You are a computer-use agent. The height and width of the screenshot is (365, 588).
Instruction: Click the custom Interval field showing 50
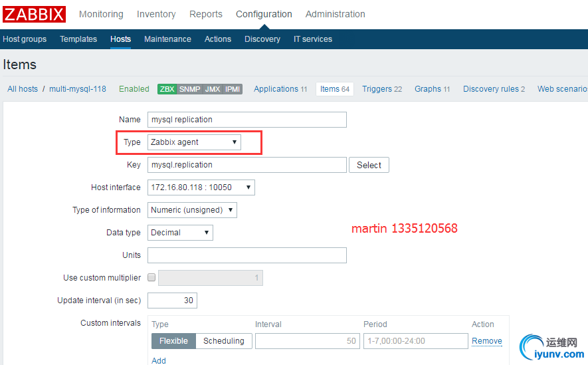pos(308,341)
